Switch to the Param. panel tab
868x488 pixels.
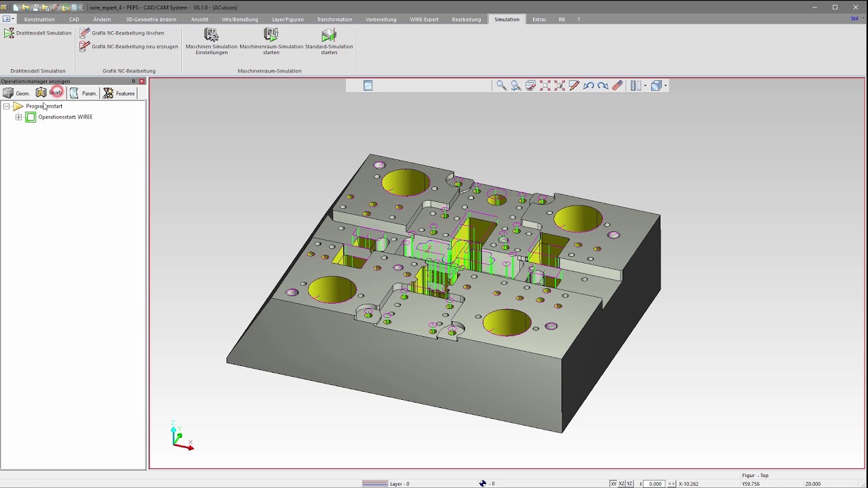pyautogui.click(x=83, y=93)
